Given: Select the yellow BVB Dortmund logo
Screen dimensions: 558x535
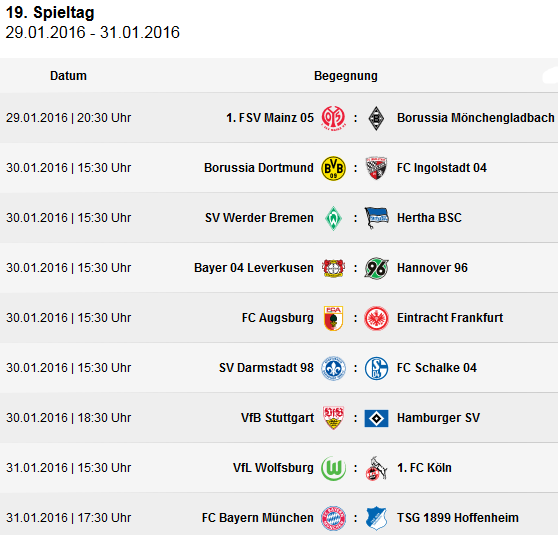Looking at the screenshot, I should [x=333, y=168].
